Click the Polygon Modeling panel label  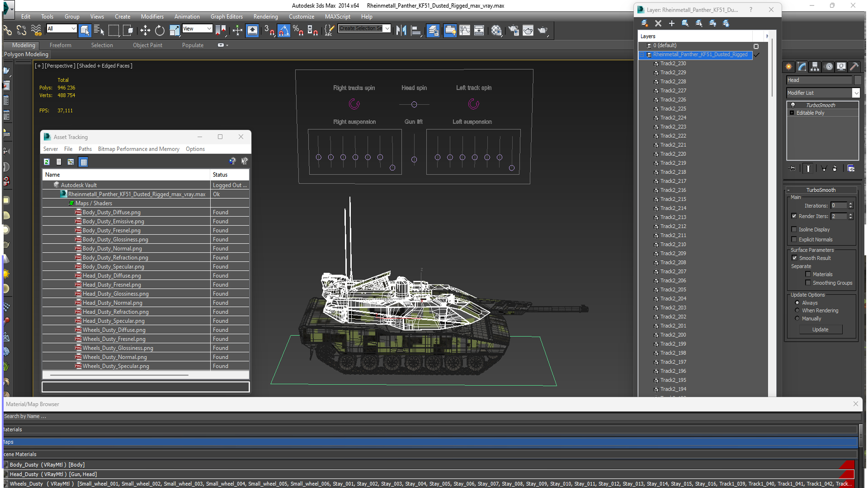coord(26,54)
